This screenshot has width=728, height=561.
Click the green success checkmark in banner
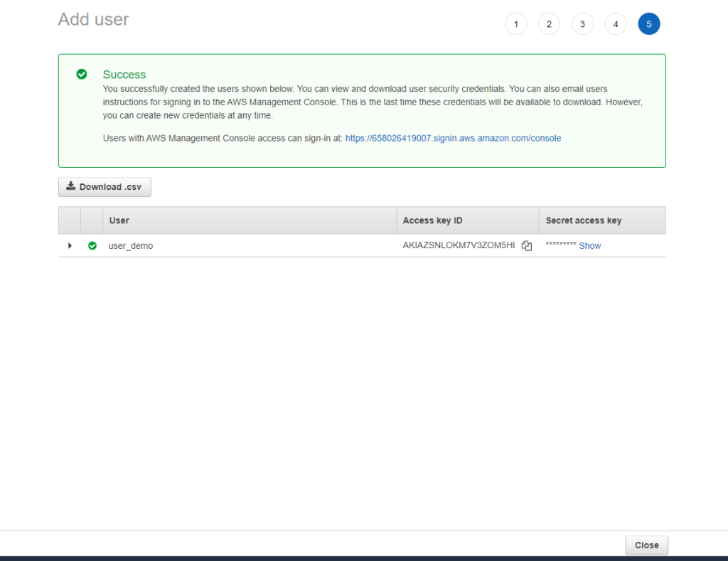[82, 74]
